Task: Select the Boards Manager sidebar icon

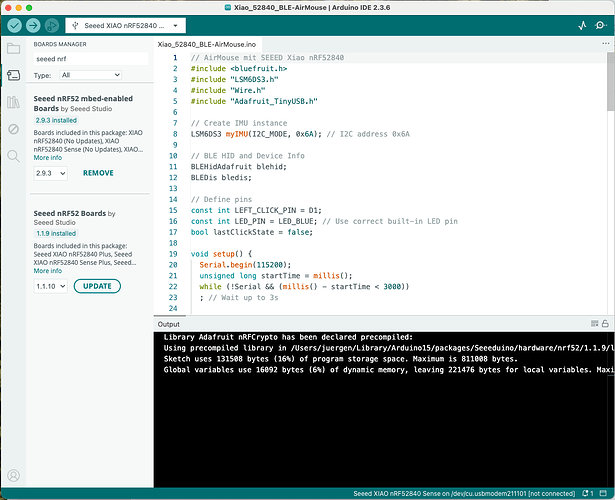Action: coord(14,75)
